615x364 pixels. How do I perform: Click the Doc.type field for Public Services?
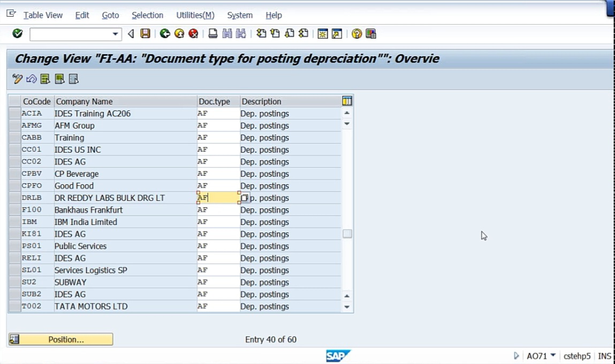218,246
